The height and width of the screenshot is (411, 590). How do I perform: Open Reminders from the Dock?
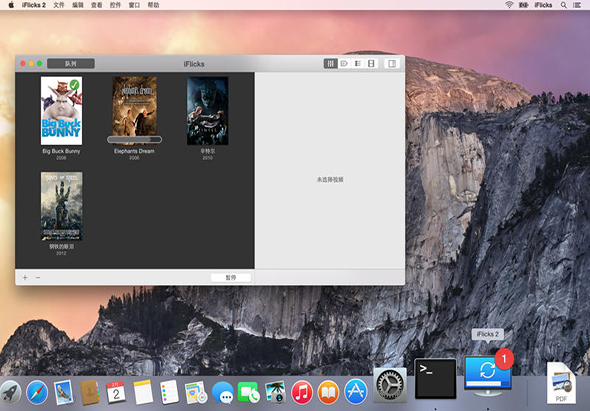pyautogui.click(x=169, y=392)
